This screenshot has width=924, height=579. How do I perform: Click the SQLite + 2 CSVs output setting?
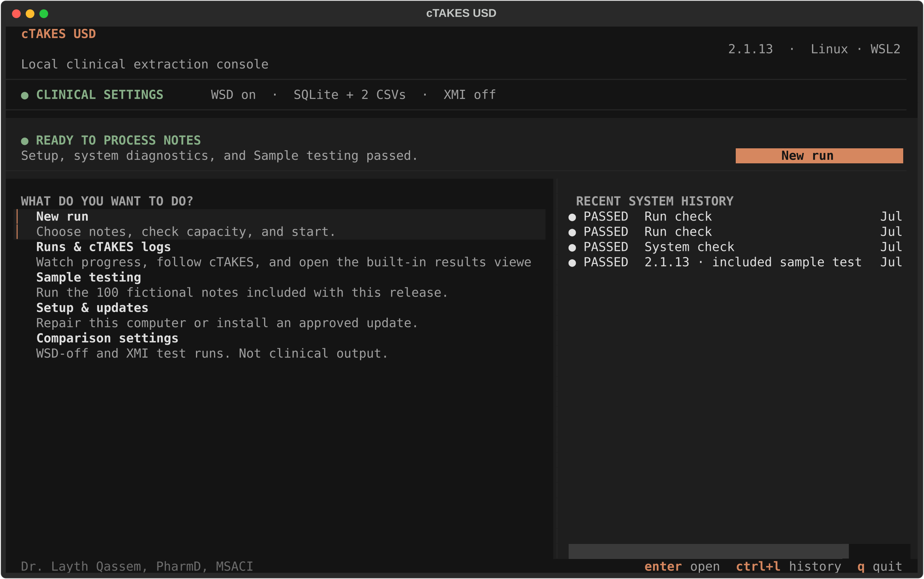[350, 95]
